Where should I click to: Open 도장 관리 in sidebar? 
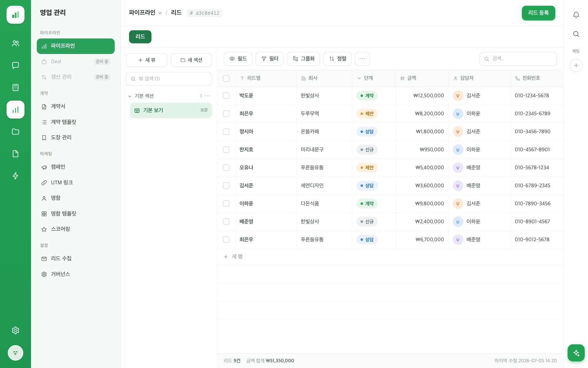tap(75, 138)
